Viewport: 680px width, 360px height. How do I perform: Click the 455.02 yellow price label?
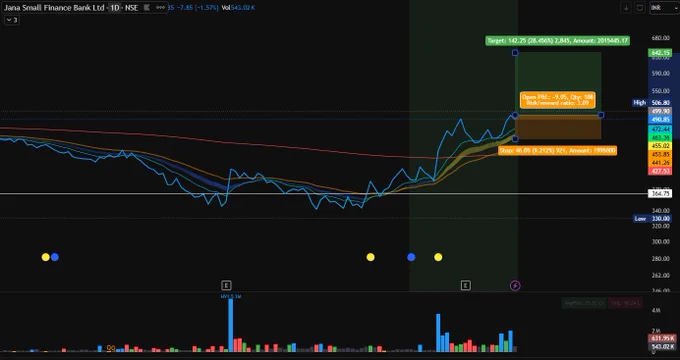[660, 146]
